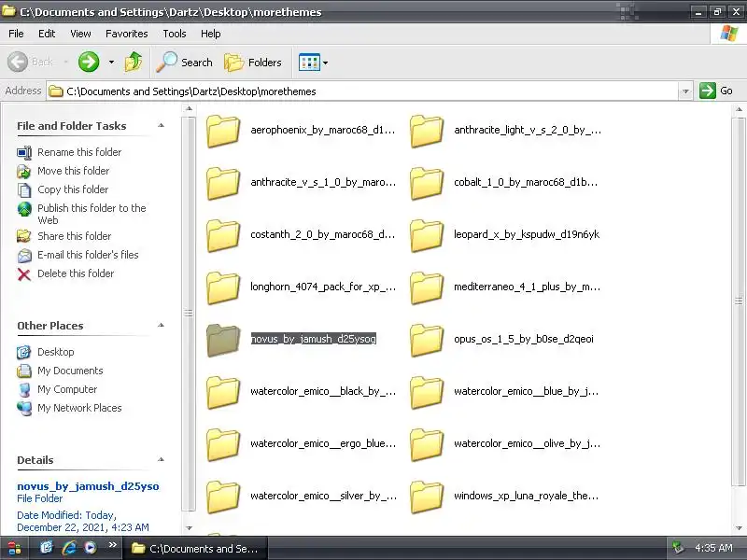Screen dimensions: 747x560
Task: Select watercolor_emico__silver folder icon
Action: [223, 497]
